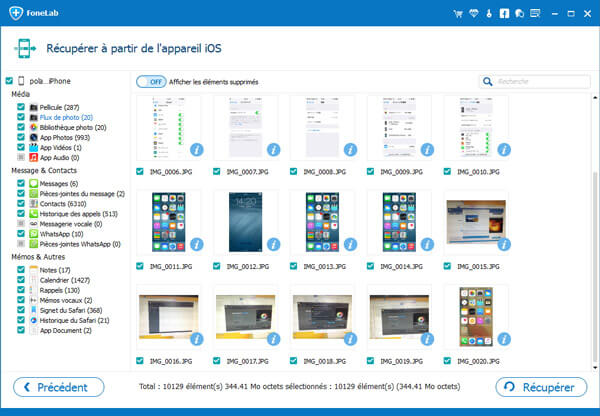Click the IMG_0014.JPG file name
Viewport: 600px width, 416px height.
tap(401, 266)
